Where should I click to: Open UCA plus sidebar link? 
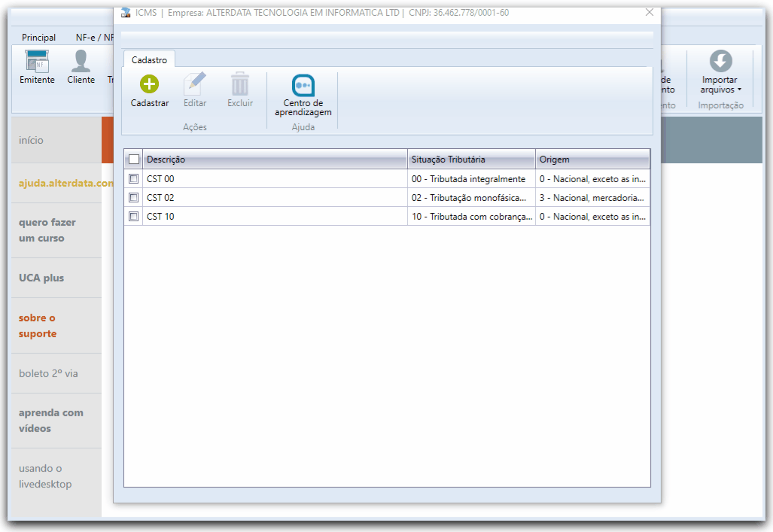(x=41, y=278)
